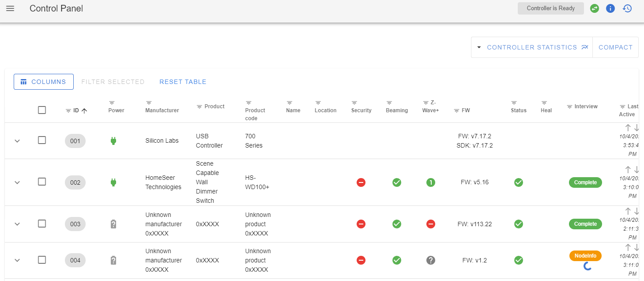The height and width of the screenshot is (281, 644).
Task: Switch to the COMPACT view tab
Action: (x=615, y=47)
